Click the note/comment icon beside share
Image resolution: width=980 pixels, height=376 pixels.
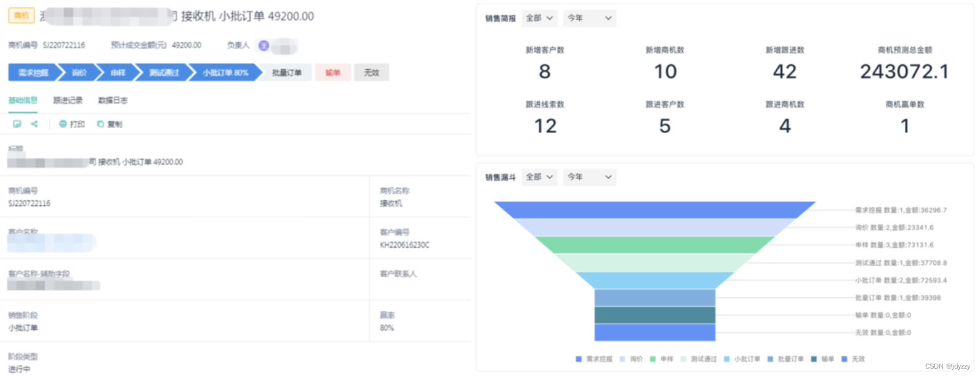[x=17, y=124]
